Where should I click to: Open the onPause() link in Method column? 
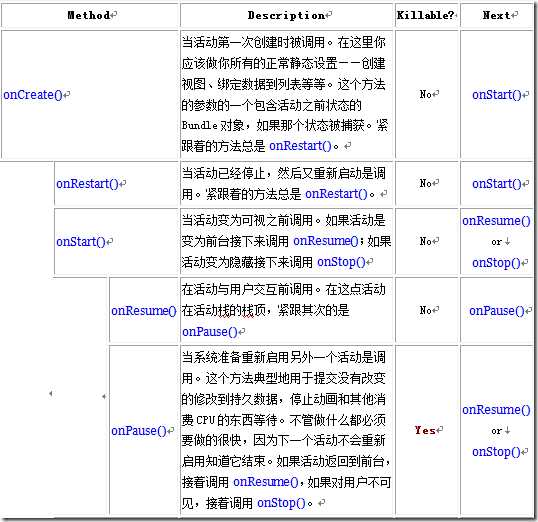click(x=139, y=431)
